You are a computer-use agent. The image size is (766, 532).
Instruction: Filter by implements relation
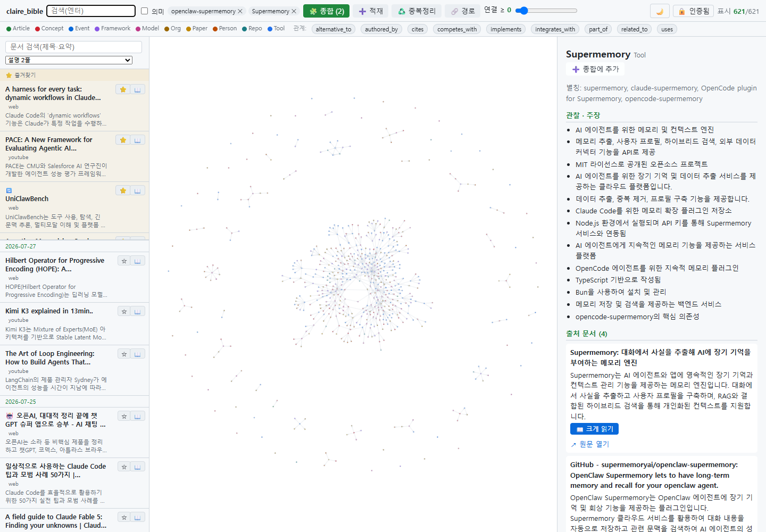pyautogui.click(x=506, y=29)
